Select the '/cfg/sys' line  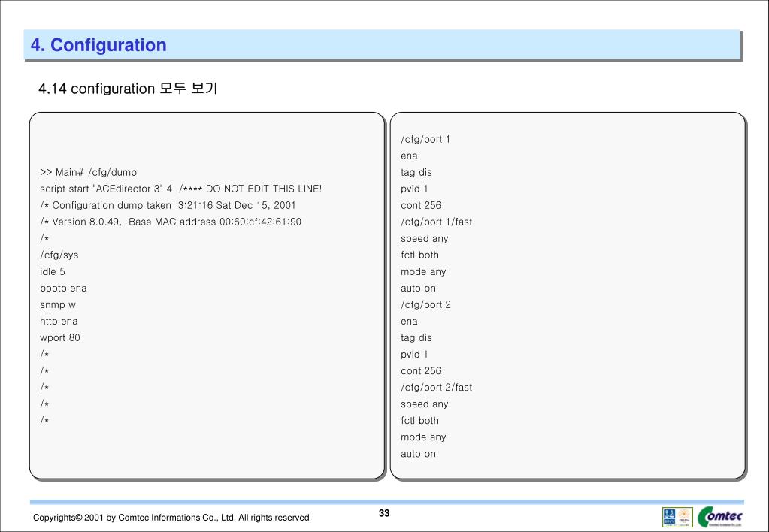coord(59,255)
